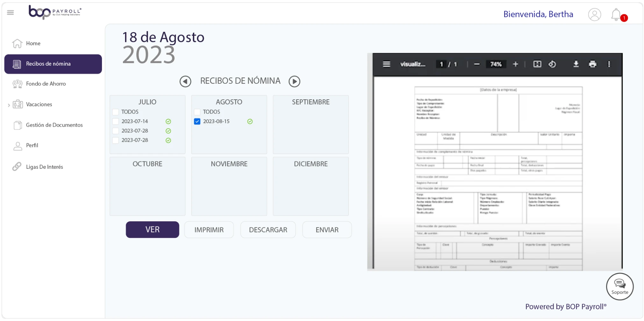Check the 2023-07-14 receipt box

coord(116,121)
